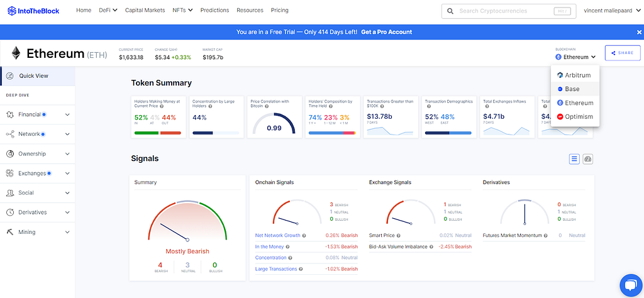Click the IntoTheBlock logo
The height and width of the screenshot is (298, 644).
(34, 11)
